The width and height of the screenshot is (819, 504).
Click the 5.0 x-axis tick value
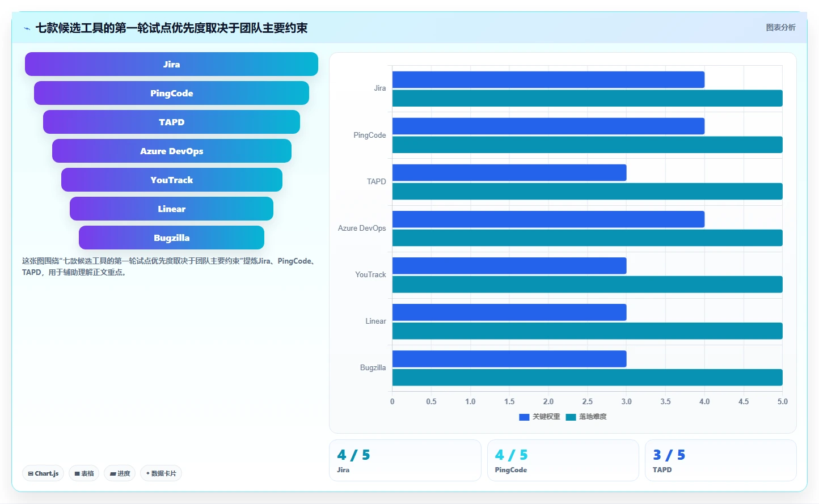tap(782, 401)
